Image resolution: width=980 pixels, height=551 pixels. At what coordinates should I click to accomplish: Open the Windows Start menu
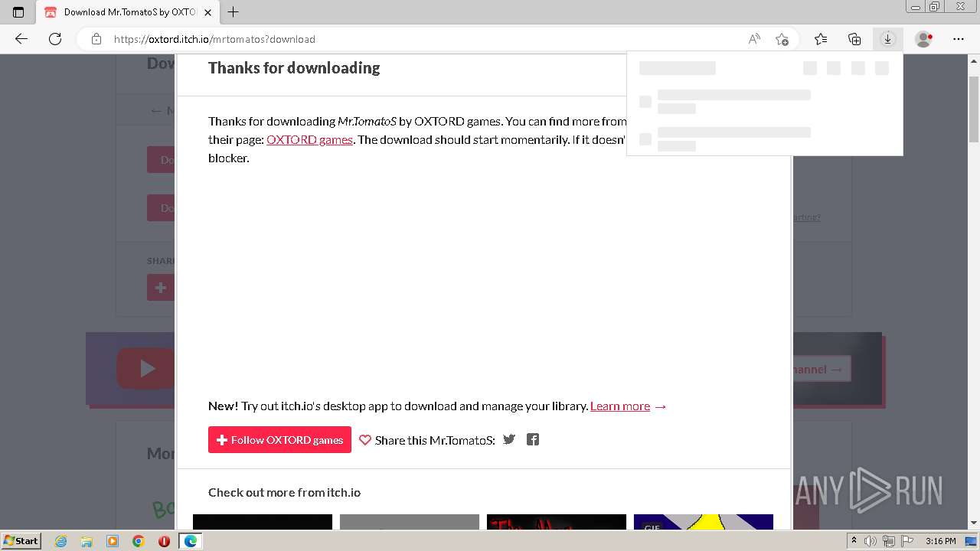pyautogui.click(x=21, y=540)
